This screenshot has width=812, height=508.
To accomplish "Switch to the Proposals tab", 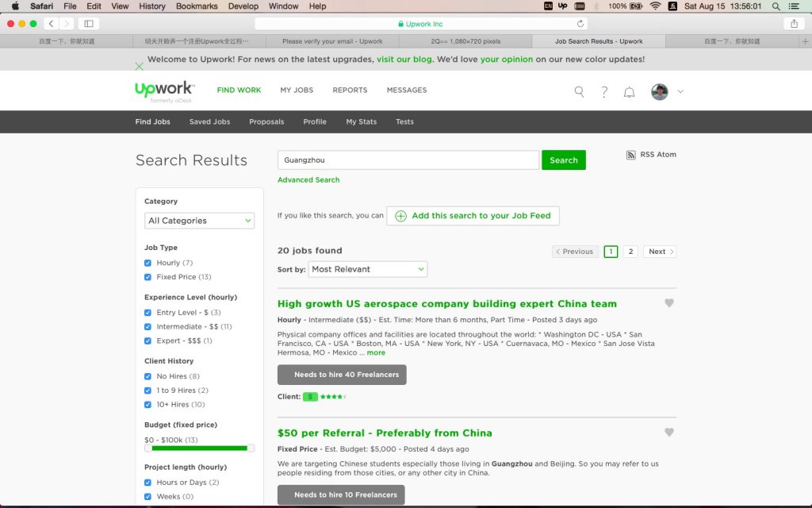I will click(266, 121).
